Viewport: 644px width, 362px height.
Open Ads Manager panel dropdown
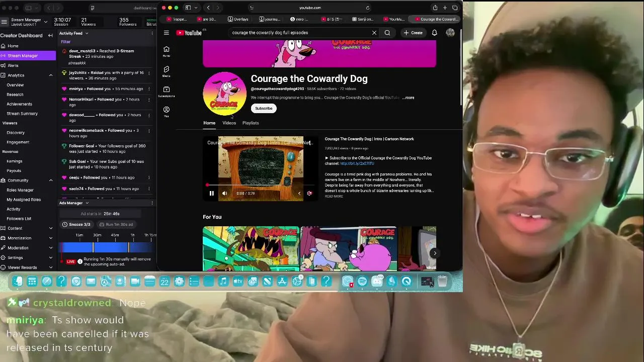87,203
